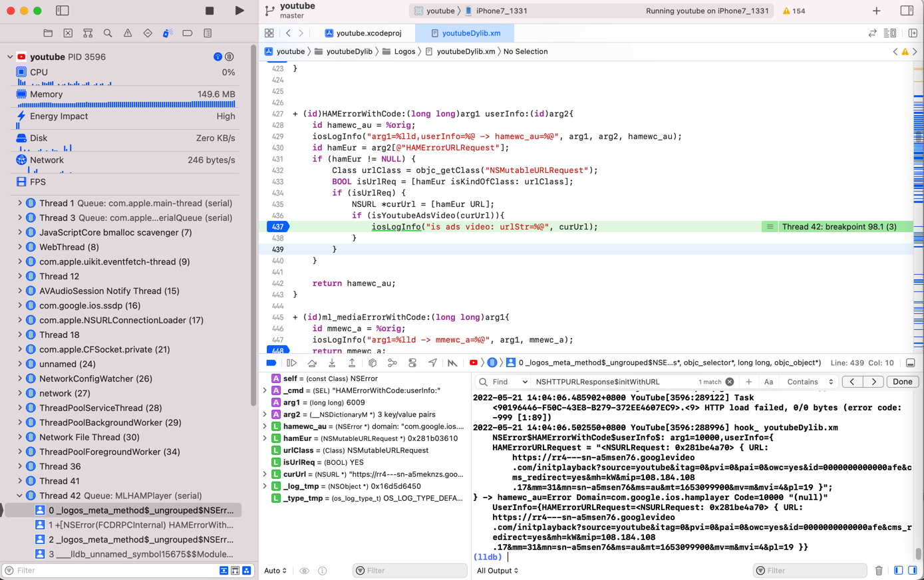Expand the WebThread (8) row
924x580 pixels.
20,247
